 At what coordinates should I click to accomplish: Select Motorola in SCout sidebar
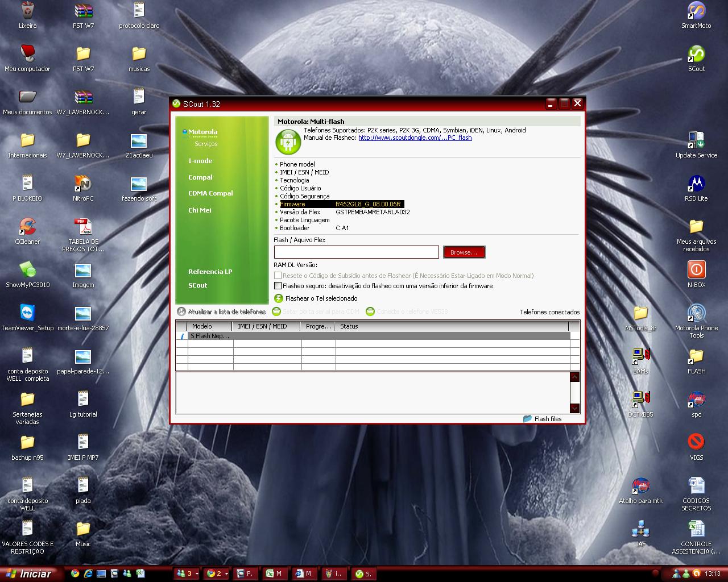pos(203,132)
